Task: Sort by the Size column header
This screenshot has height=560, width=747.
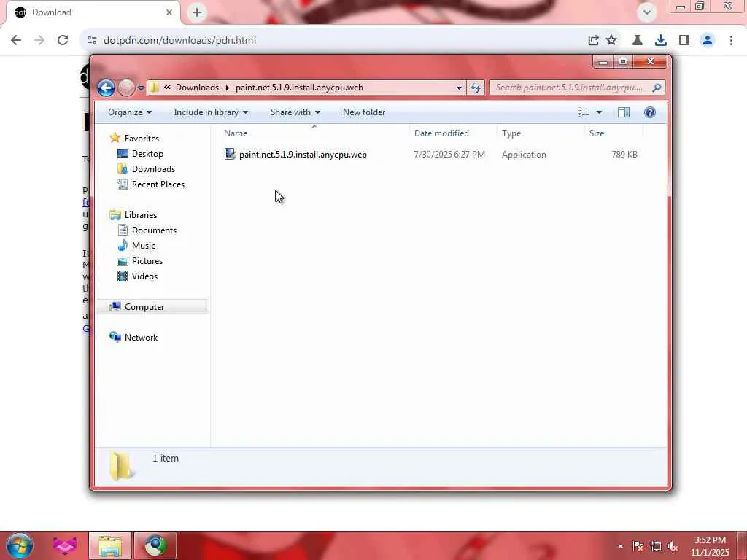Action: [x=614, y=133]
